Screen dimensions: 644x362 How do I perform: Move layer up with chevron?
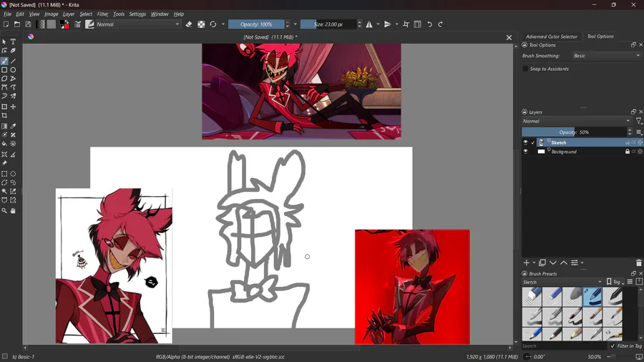pyautogui.click(x=564, y=263)
